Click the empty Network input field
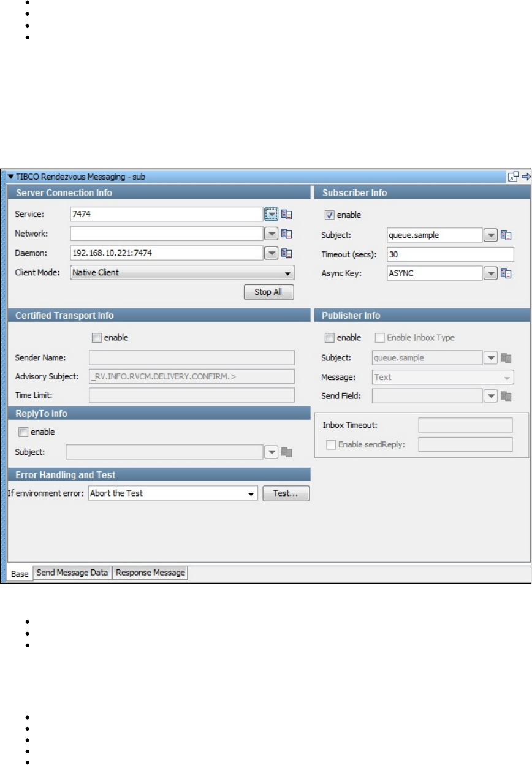 [x=167, y=234]
